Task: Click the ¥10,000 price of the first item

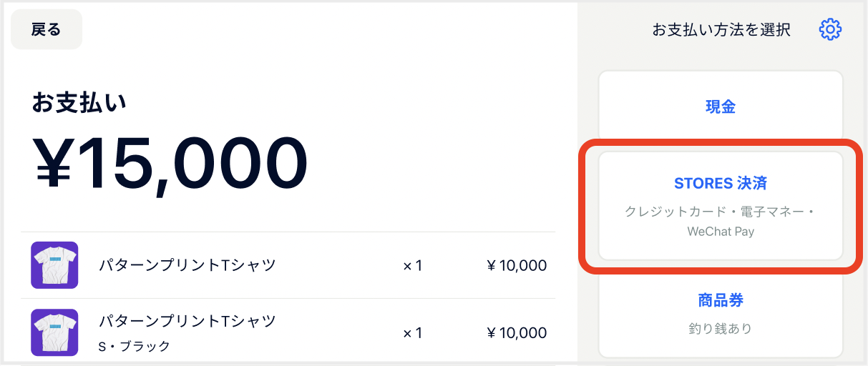Action: [517, 266]
